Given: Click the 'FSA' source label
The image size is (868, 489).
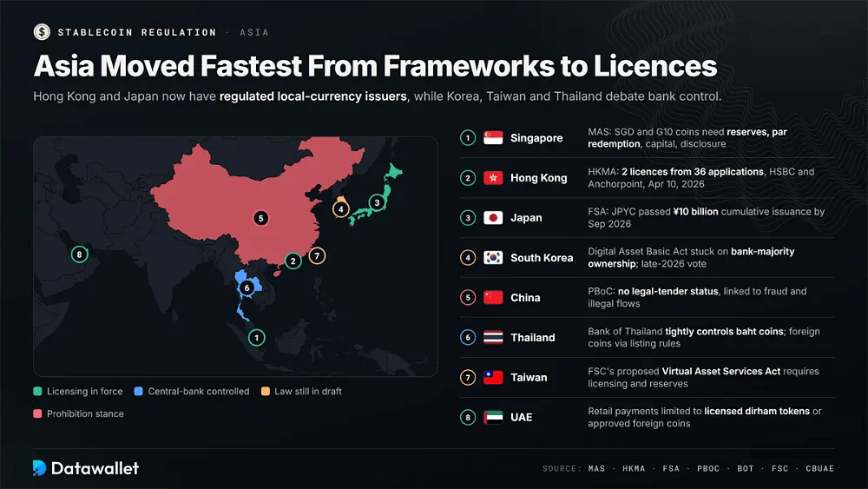Looking at the screenshot, I should click(x=671, y=468).
